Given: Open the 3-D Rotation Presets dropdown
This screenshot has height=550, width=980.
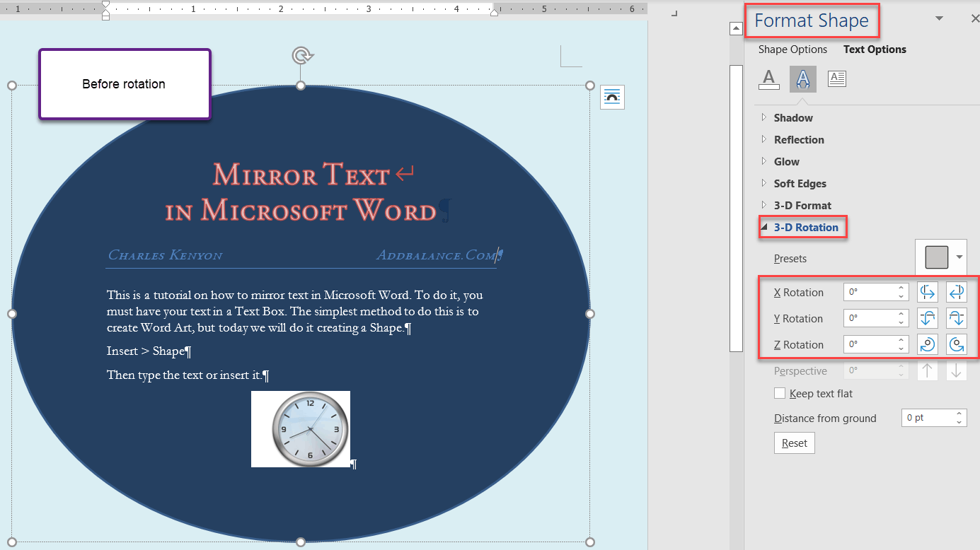Looking at the screenshot, I should pyautogui.click(x=959, y=258).
